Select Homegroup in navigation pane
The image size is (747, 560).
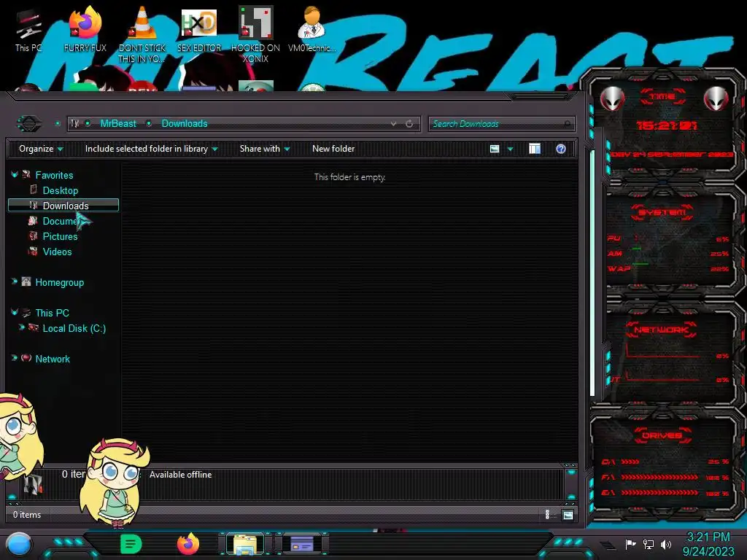click(60, 282)
